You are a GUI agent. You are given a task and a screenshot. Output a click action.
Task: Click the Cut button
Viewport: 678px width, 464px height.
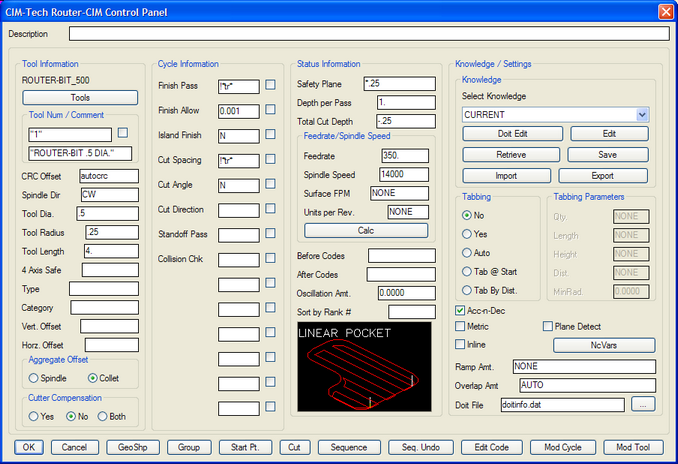(294, 447)
